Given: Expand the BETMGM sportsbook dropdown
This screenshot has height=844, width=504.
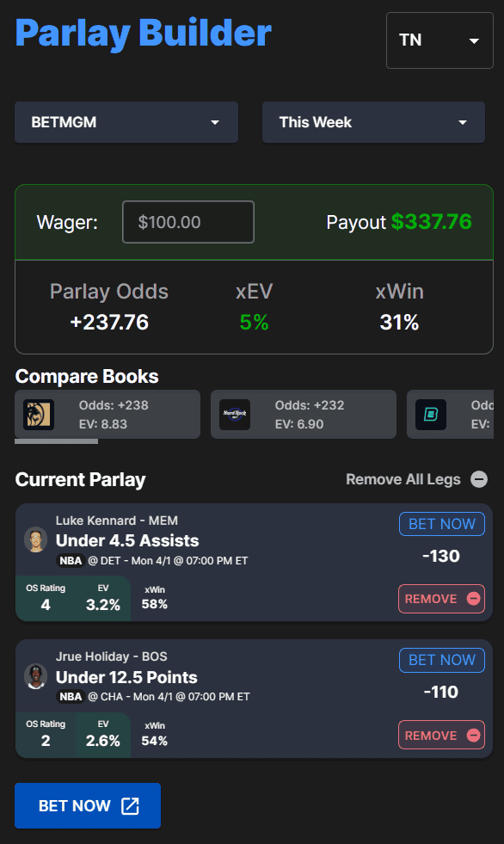Looking at the screenshot, I should 126,122.
